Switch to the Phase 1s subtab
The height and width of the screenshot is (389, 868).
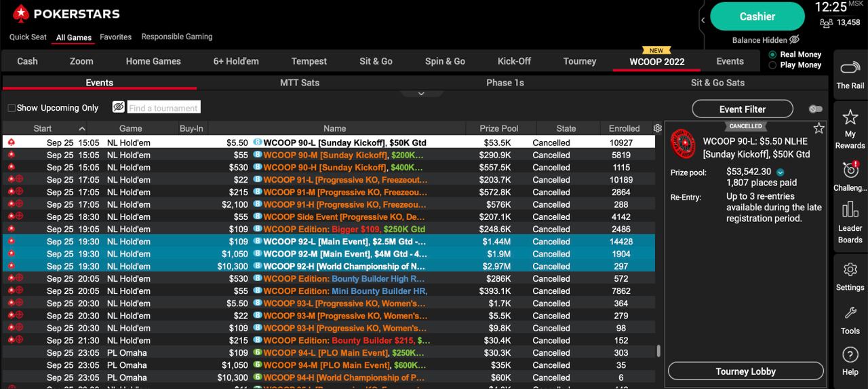505,83
